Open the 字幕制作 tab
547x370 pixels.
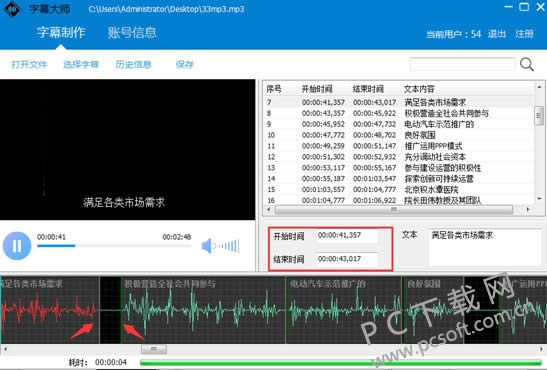click(61, 32)
